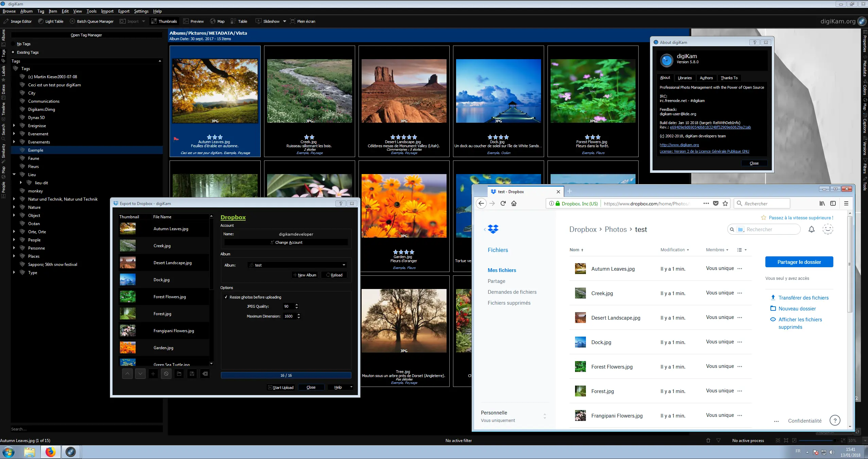Move item down in the export file list

point(140,374)
